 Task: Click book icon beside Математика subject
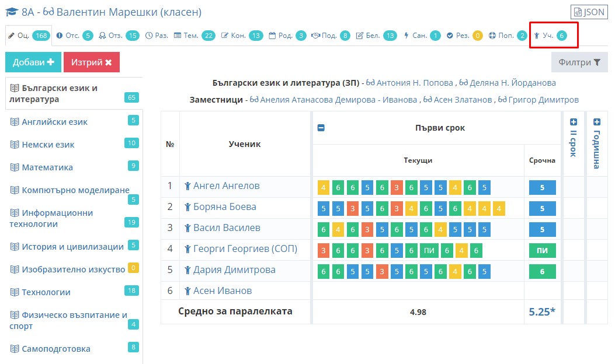click(x=14, y=167)
